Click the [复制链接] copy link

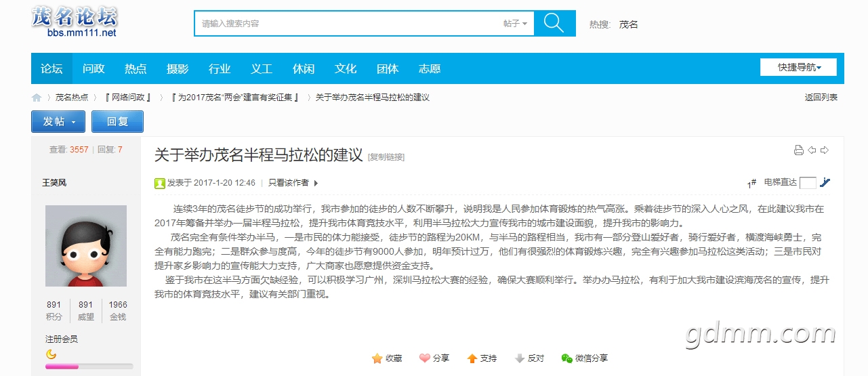386,157
